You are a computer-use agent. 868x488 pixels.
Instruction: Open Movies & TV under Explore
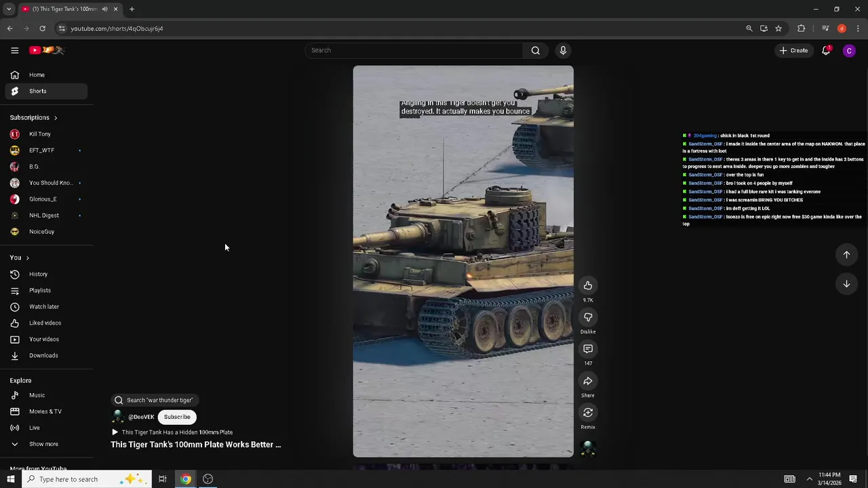[46, 411]
